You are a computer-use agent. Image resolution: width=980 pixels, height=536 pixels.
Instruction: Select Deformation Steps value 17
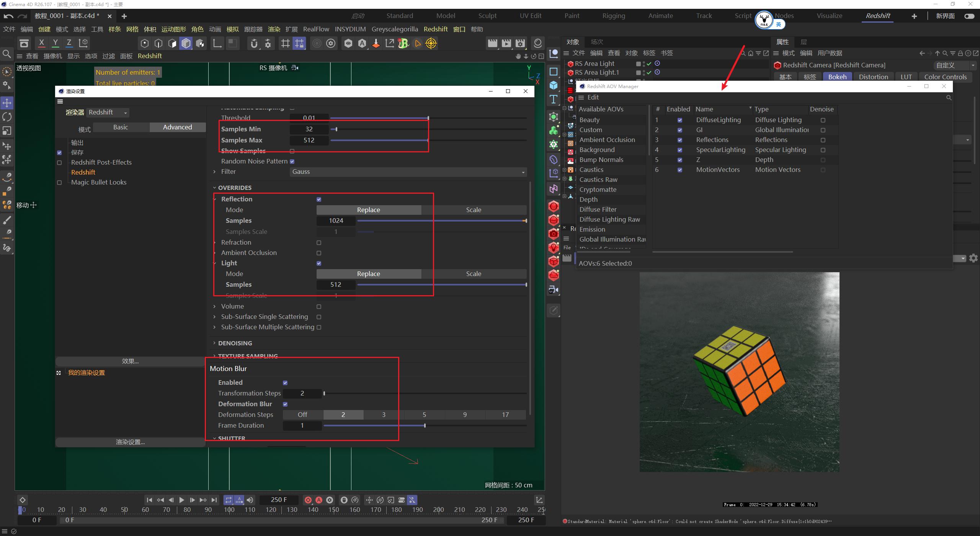point(505,415)
